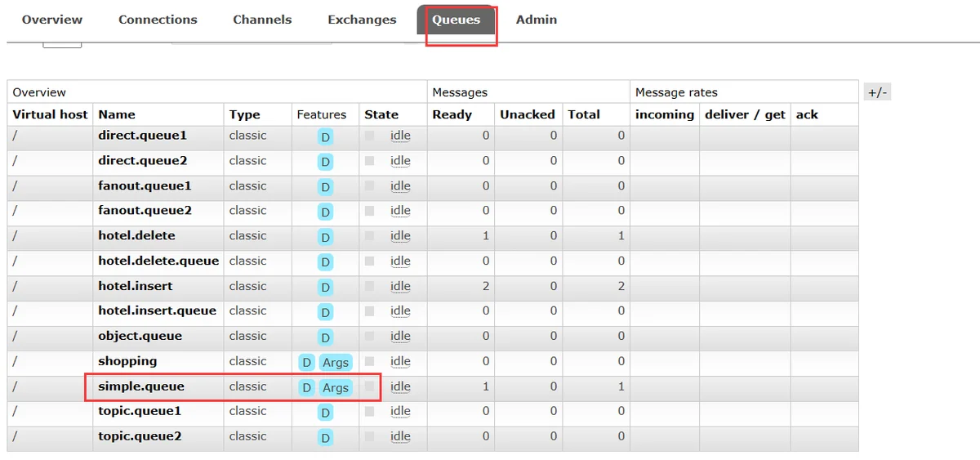Click the idle state of hotel.insert
The height and width of the screenshot is (460, 980).
click(400, 287)
